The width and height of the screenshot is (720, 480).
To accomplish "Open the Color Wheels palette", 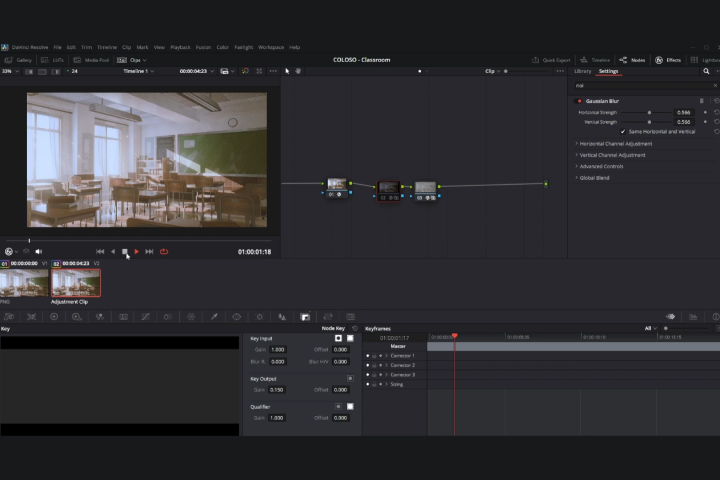I will coord(54,316).
